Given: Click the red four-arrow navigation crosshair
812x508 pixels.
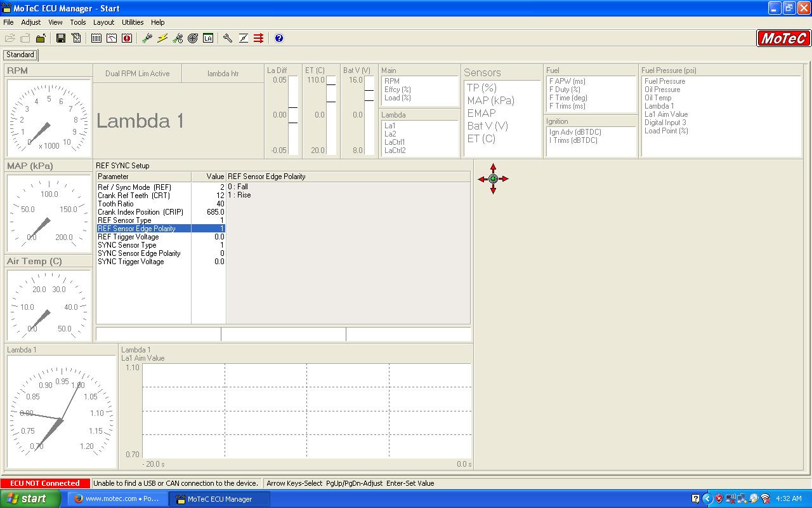Looking at the screenshot, I should coord(493,179).
